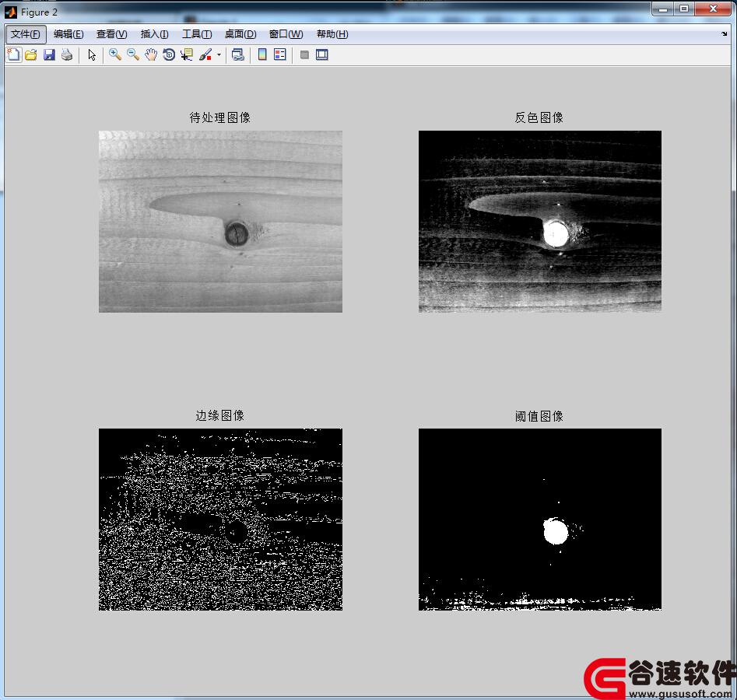Open a file with the folder icon

click(x=31, y=55)
